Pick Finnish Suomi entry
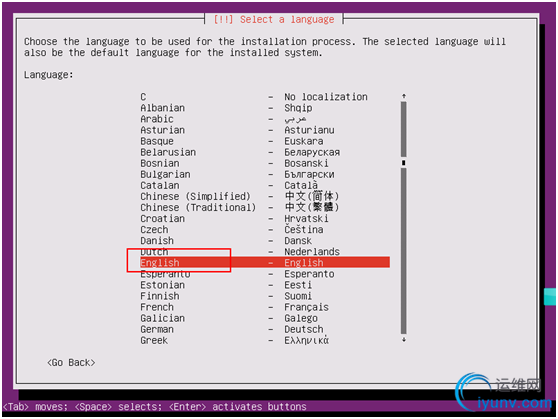The height and width of the screenshot is (419, 558). click(265, 296)
